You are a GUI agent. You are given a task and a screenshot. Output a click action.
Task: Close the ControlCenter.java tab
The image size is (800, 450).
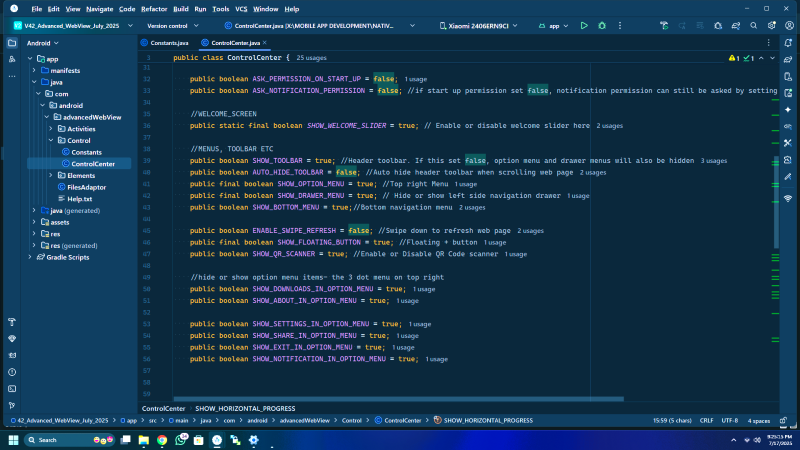click(x=265, y=43)
